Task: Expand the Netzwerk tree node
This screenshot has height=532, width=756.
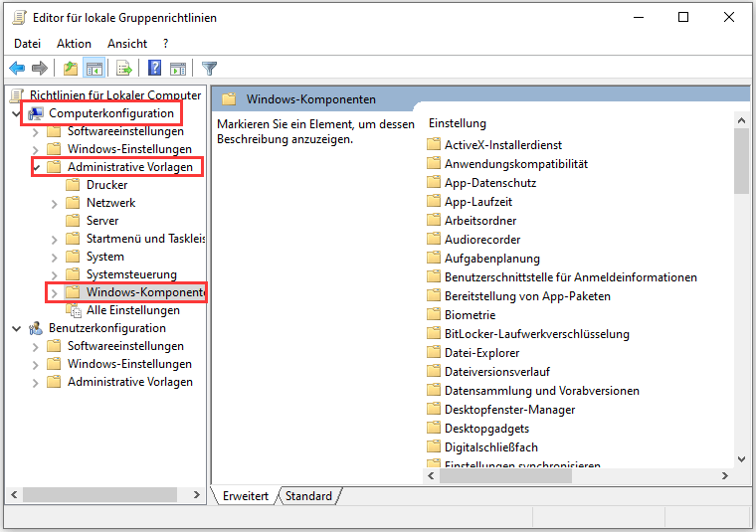Action: [x=54, y=204]
